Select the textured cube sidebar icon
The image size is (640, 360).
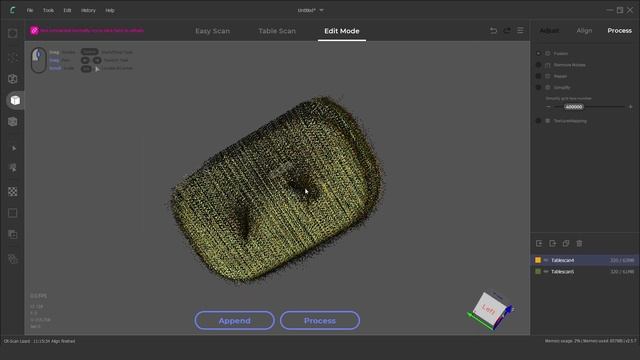13,122
